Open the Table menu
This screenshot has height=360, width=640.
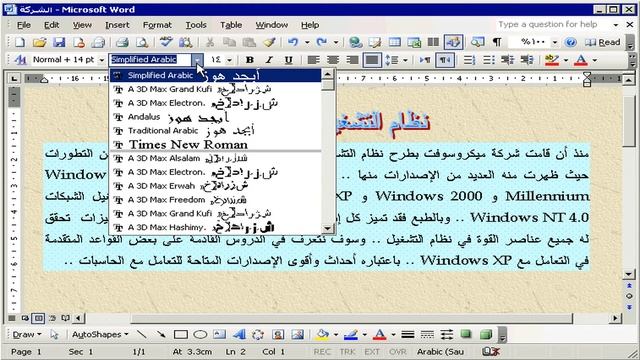click(x=231, y=25)
